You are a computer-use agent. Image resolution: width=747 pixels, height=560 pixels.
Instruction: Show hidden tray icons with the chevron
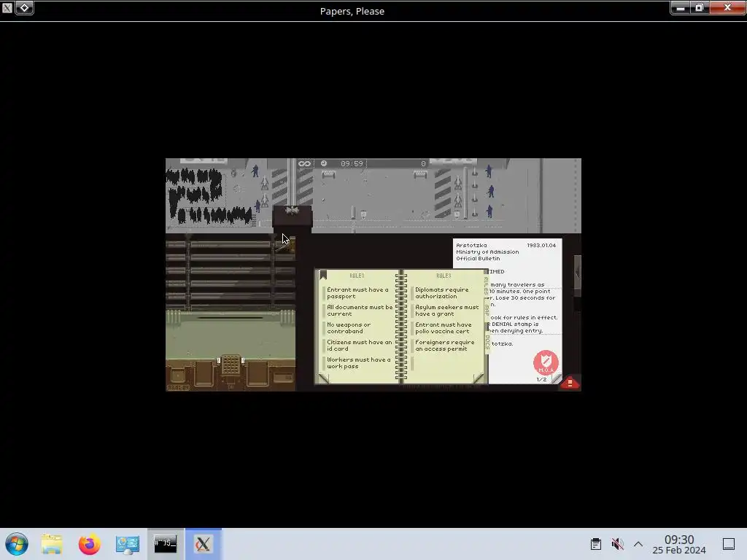point(638,544)
